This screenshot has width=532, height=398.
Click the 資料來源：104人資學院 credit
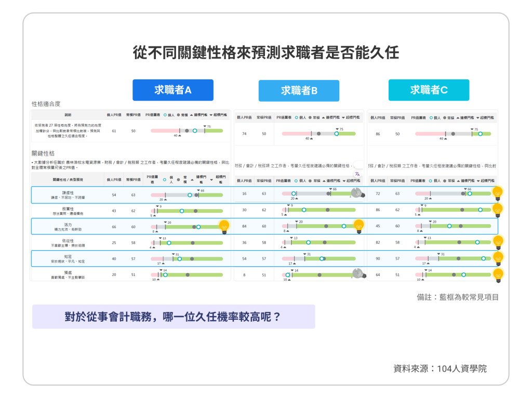tap(440, 368)
